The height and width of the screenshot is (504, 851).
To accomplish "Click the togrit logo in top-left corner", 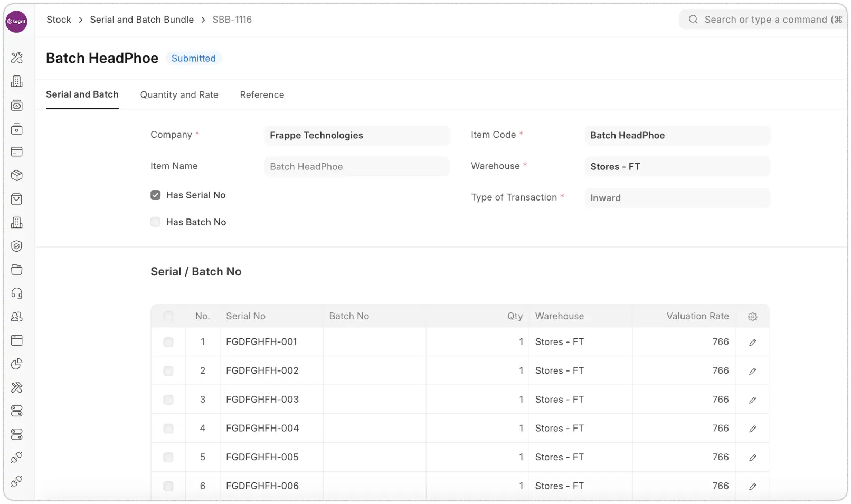I will tap(16, 22).
